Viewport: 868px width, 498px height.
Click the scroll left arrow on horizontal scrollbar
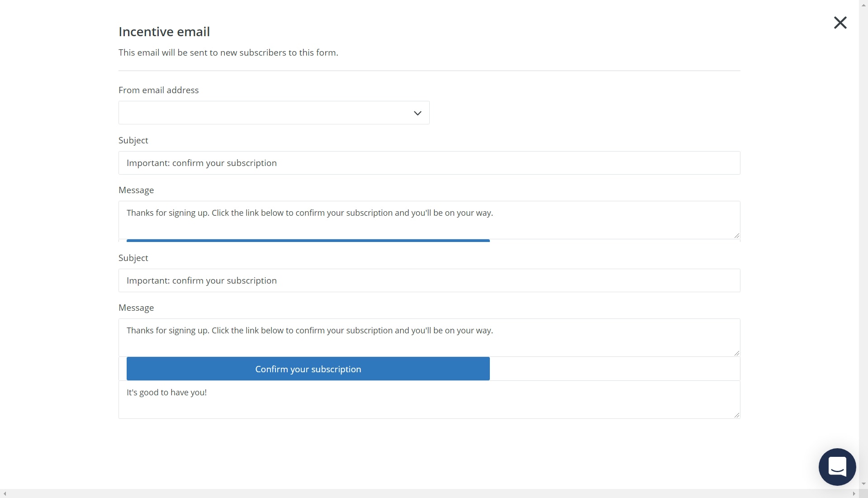(5, 493)
